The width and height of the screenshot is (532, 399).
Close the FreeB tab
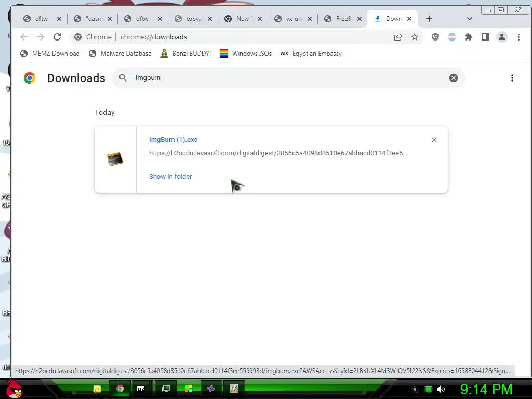click(360, 19)
